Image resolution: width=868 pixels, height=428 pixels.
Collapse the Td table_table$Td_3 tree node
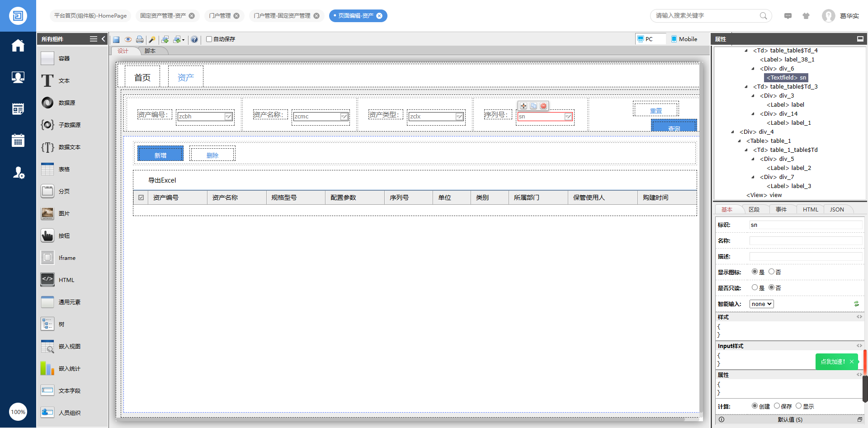(746, 87)
